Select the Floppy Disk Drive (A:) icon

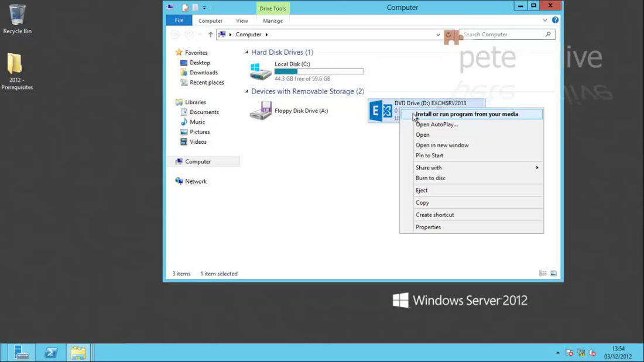click(x=261, y=111)
